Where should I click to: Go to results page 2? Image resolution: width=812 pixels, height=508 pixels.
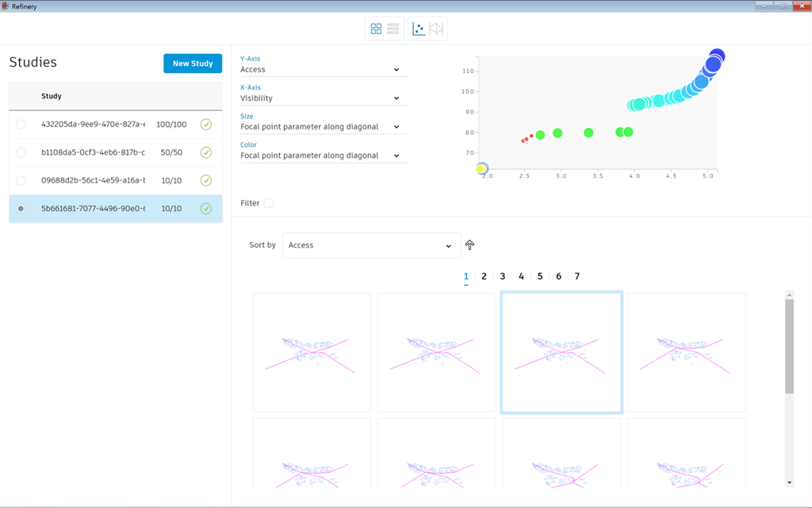coord(484,276)
